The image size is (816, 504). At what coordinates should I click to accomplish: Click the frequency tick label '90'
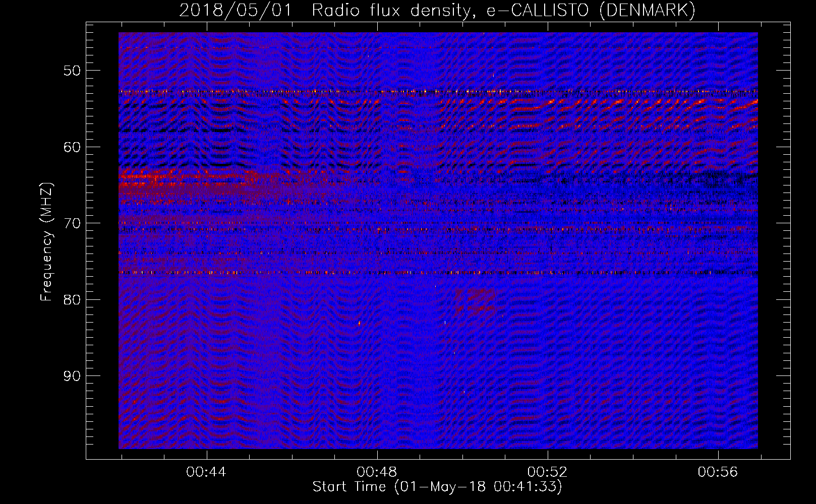click(x=72, y=376)
